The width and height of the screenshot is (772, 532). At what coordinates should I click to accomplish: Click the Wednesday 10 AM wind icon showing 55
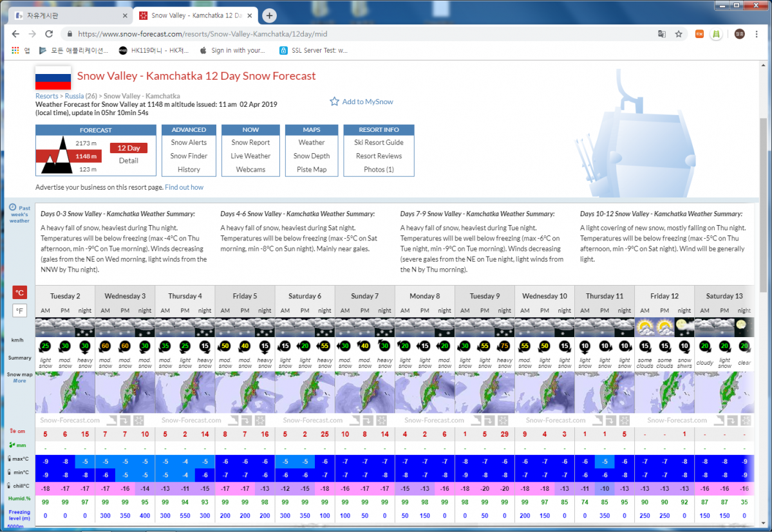(525, 346)
